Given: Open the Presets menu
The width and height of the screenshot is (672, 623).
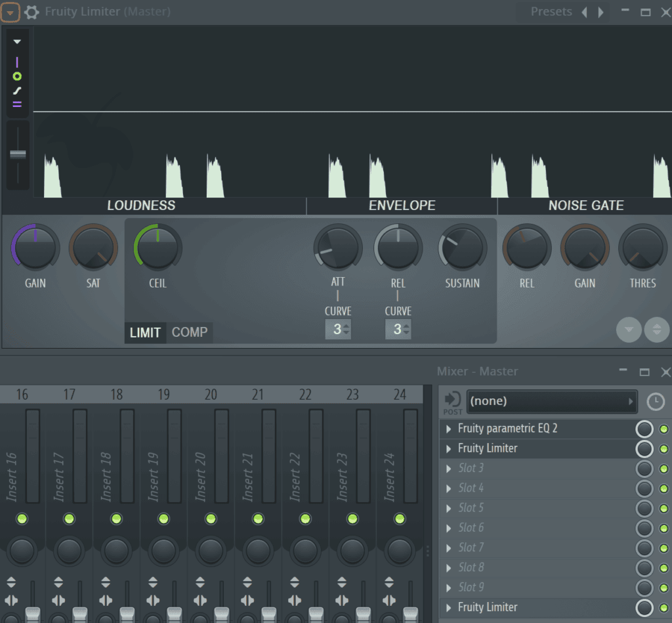Looking at the screenshot, I should click(x=551, y=12).
